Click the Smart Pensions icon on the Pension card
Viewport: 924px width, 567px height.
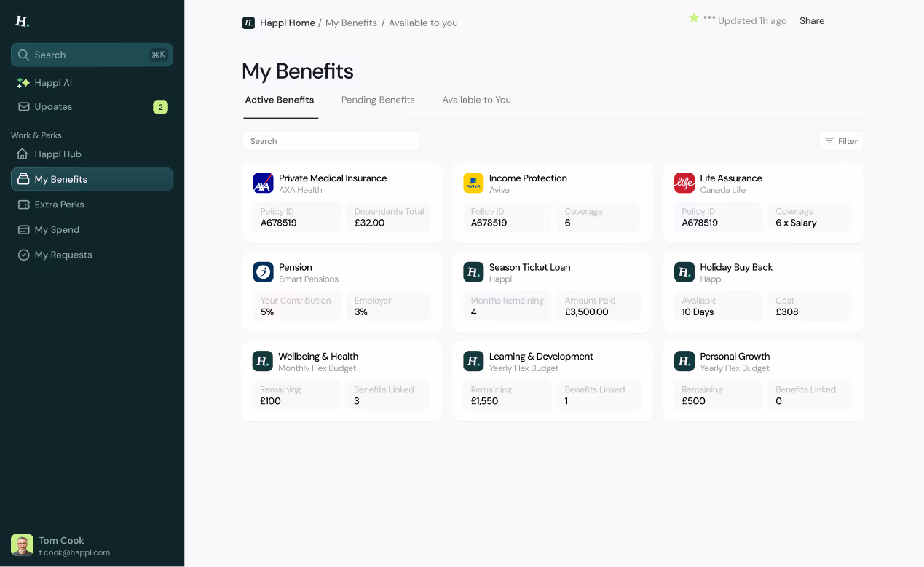pyautogui.click(x=263, y=271)
